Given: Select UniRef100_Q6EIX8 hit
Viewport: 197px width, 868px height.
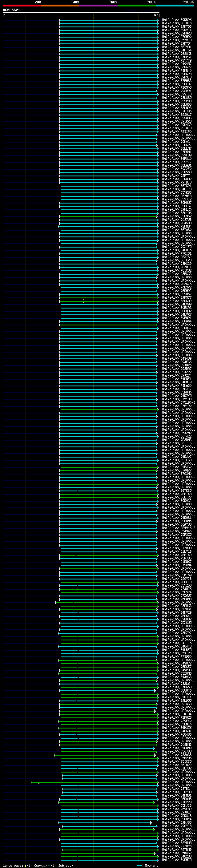Looking at the screenshot, I should (x=177, y=494).
